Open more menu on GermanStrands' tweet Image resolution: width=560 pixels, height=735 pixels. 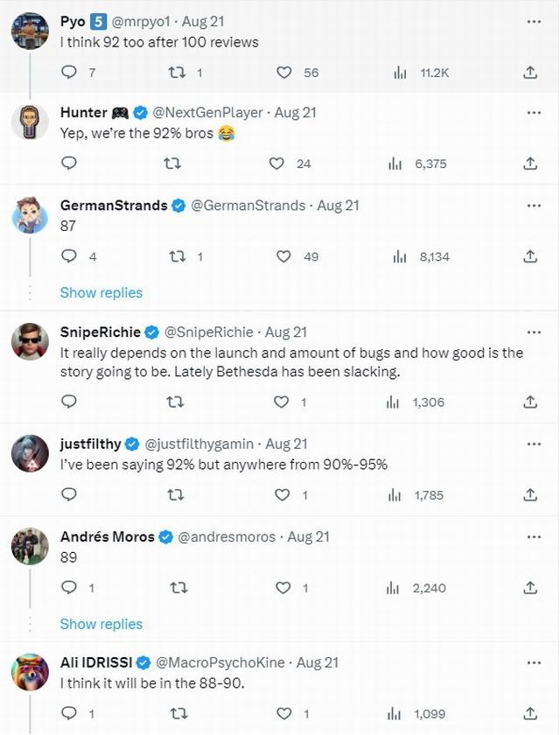534,206
